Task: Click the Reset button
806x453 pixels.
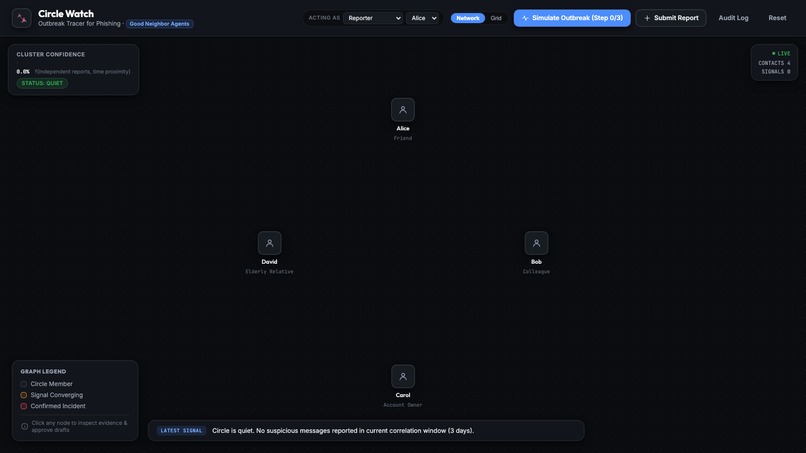Action: tap(777, 18)
